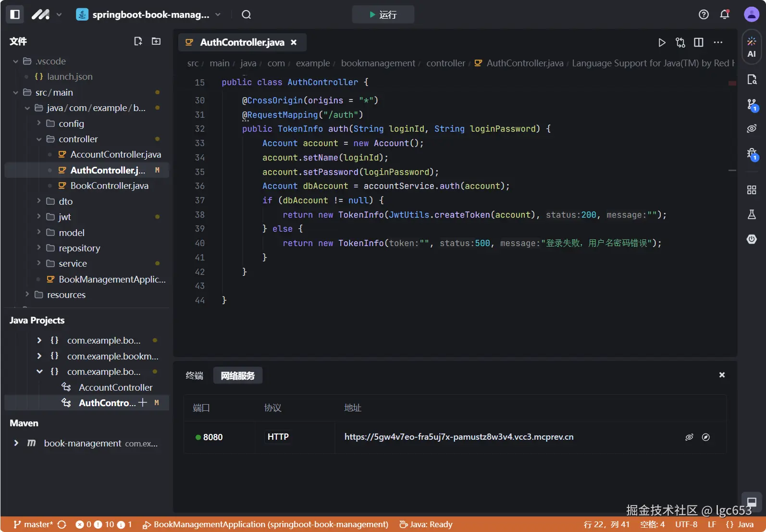The height and width of the screenshot is (532, 766).
Task: Preview port 8080 using the eye icon
Action: pos(689,437)
